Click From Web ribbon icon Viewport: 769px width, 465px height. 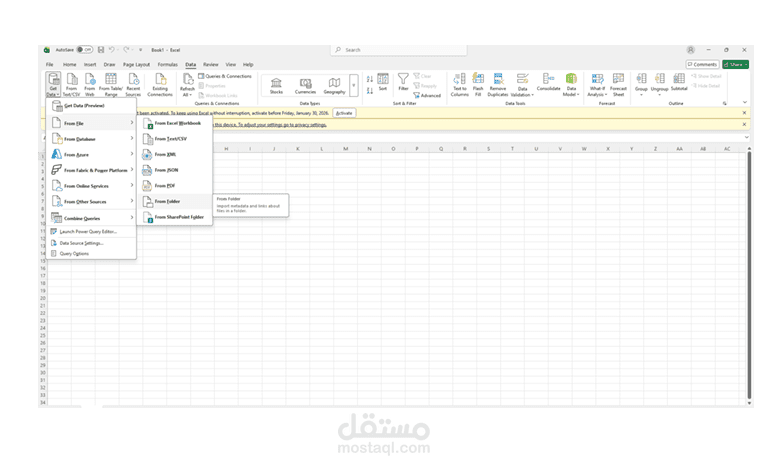click(90, 85)
